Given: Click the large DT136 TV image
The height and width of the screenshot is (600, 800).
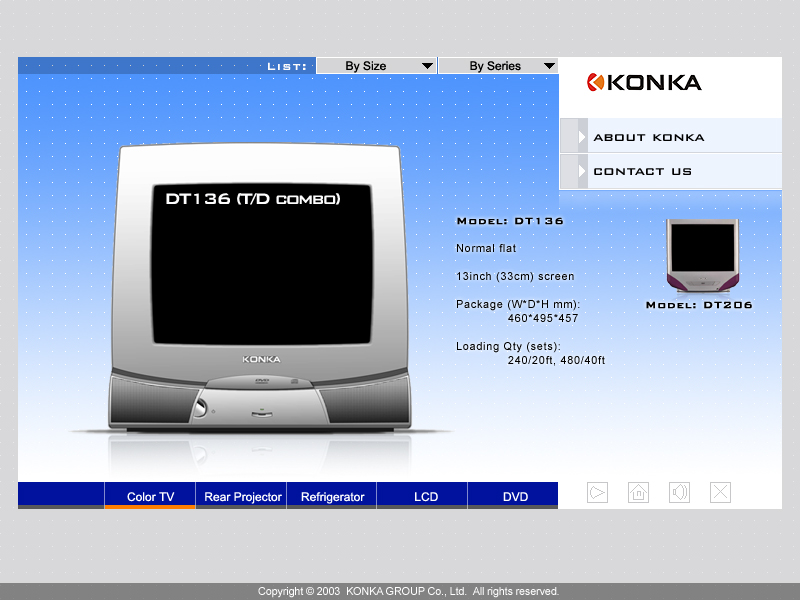Looking at the screenshot, I should pyautogui.click(x=260, y=287).
